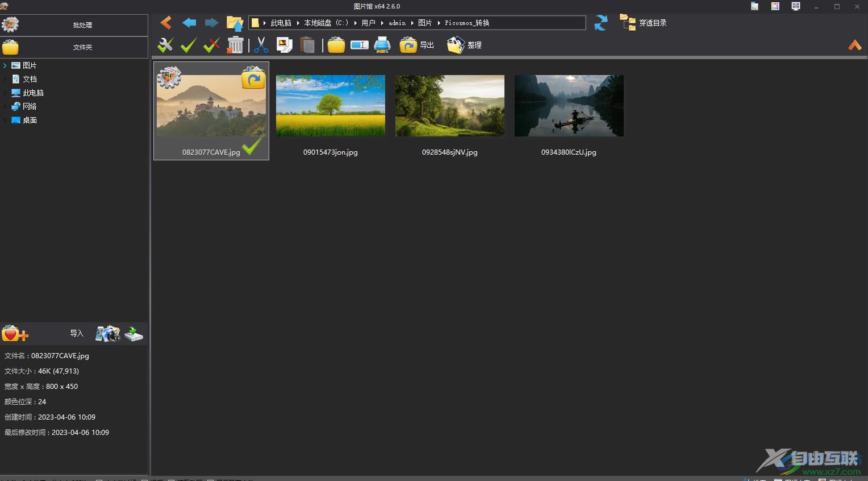Select 此电脑 in the folder tree

(33, 93)
